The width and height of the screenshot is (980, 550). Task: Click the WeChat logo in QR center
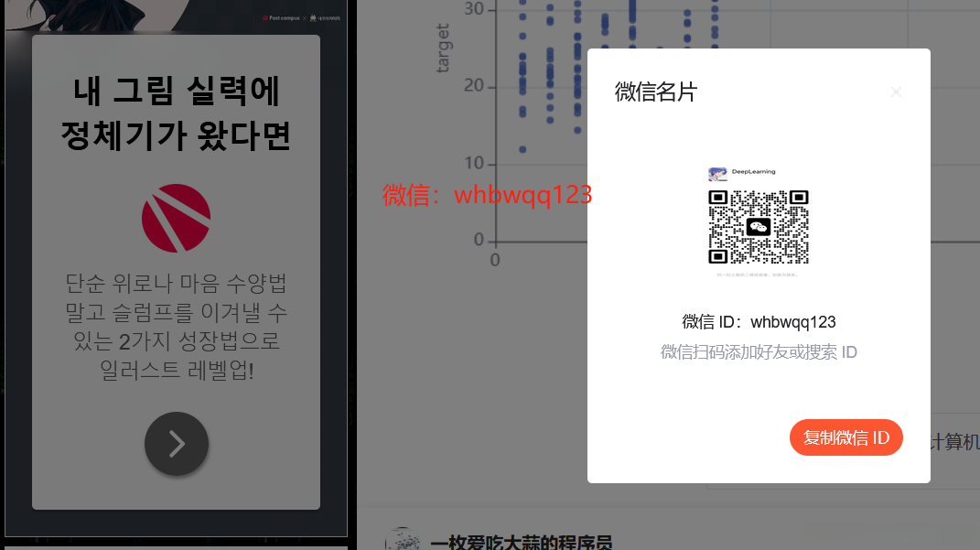tap(759, 227)
